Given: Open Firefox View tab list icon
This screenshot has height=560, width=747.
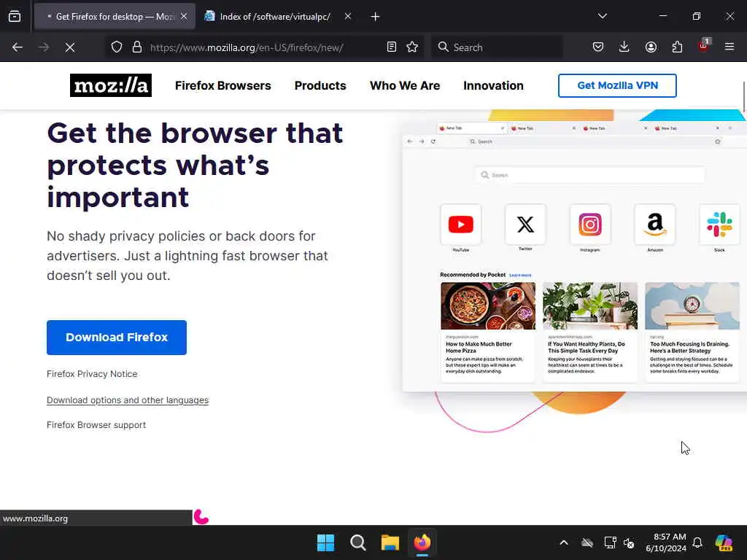Looking at the screenshot, I should pos(15,17).
